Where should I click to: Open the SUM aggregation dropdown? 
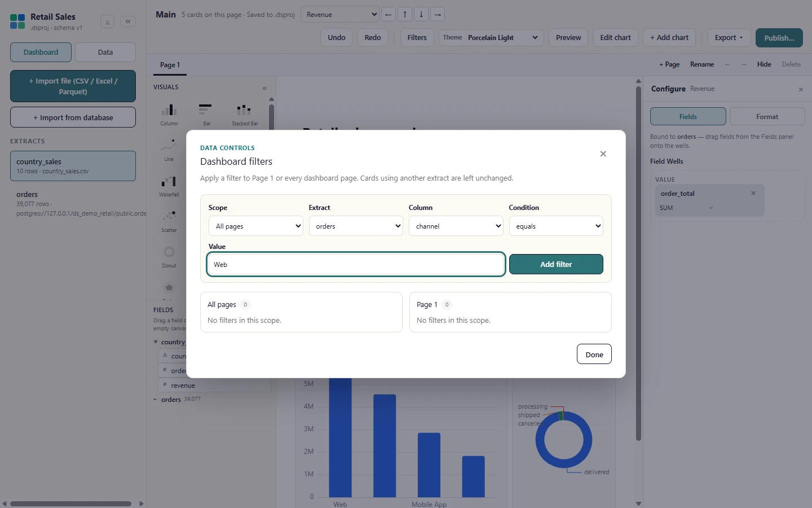coord(686,208)
